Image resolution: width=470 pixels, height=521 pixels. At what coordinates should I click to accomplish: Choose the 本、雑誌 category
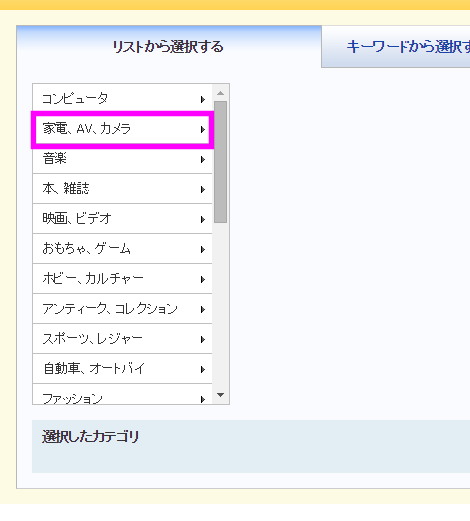[x=122, y=189]
